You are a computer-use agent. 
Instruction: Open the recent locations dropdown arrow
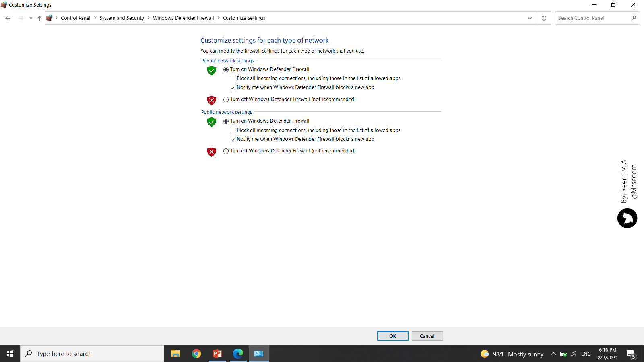coord(31,18)
